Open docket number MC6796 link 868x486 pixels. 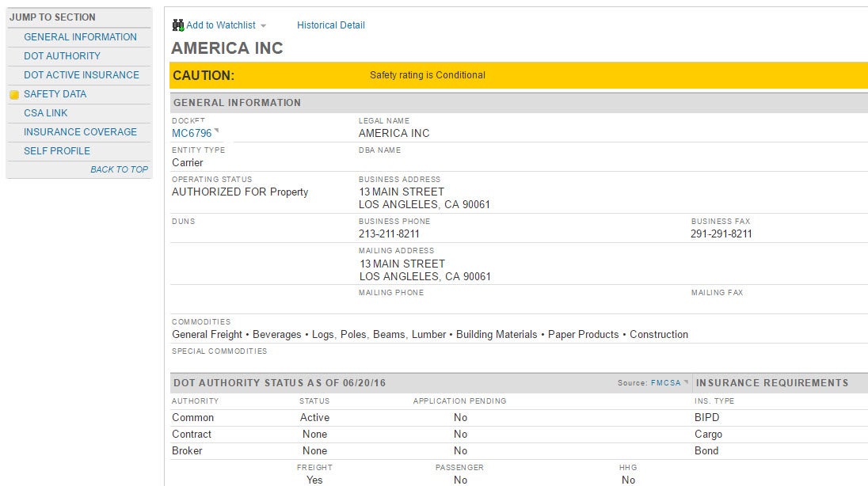coord(192,133)
